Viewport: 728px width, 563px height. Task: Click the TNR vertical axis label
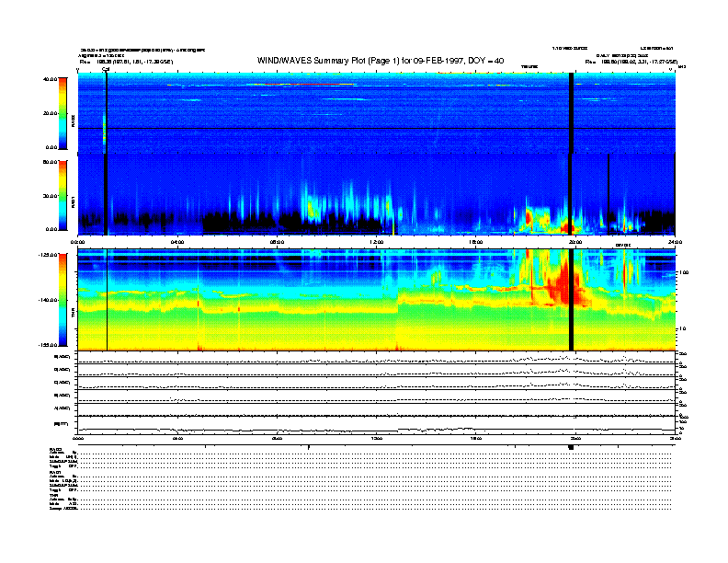coord(73,315)
